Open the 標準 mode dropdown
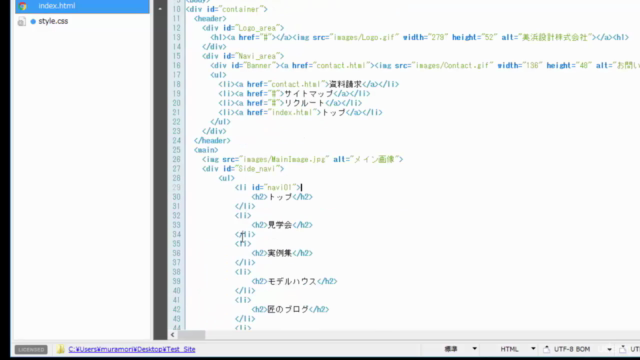The image size is (640, 360). [x=474, y=349]
